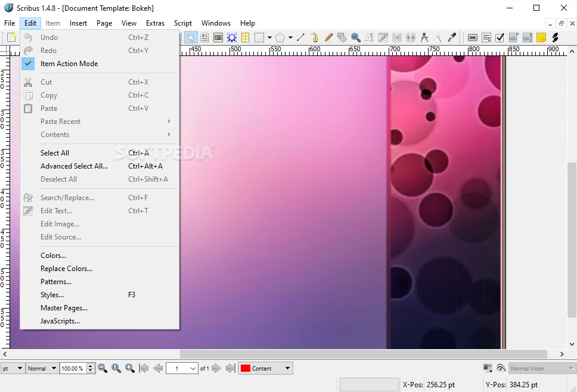Go to the first page arrow
Screen dimensions: 577x392
pos(144,368)
